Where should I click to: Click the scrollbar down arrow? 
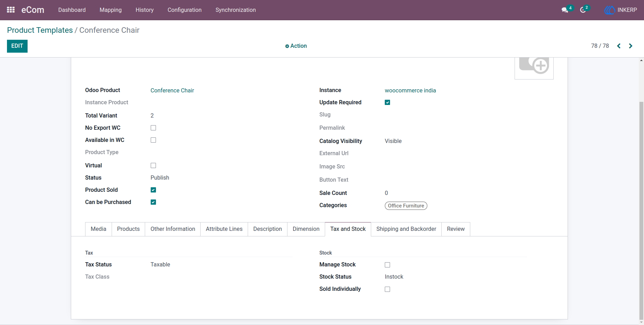coord(641,322)
